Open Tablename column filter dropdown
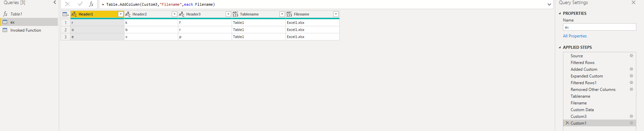 coord(282,14)
